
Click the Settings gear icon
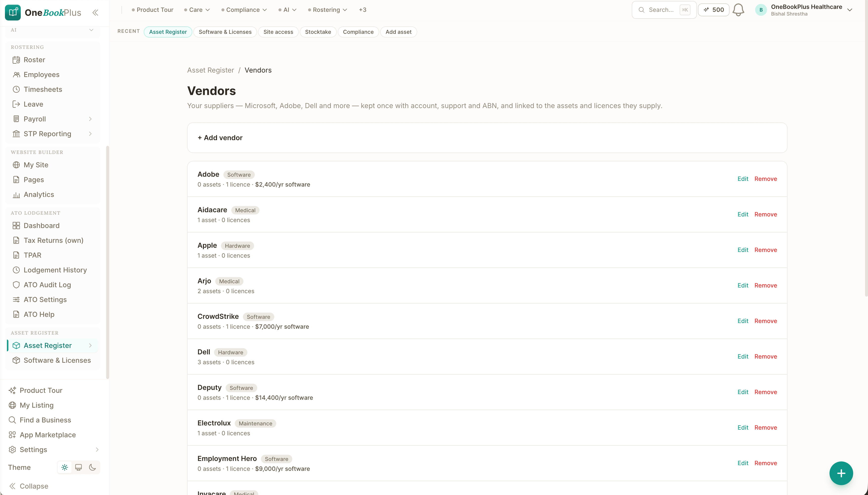(x=12, y=449)
